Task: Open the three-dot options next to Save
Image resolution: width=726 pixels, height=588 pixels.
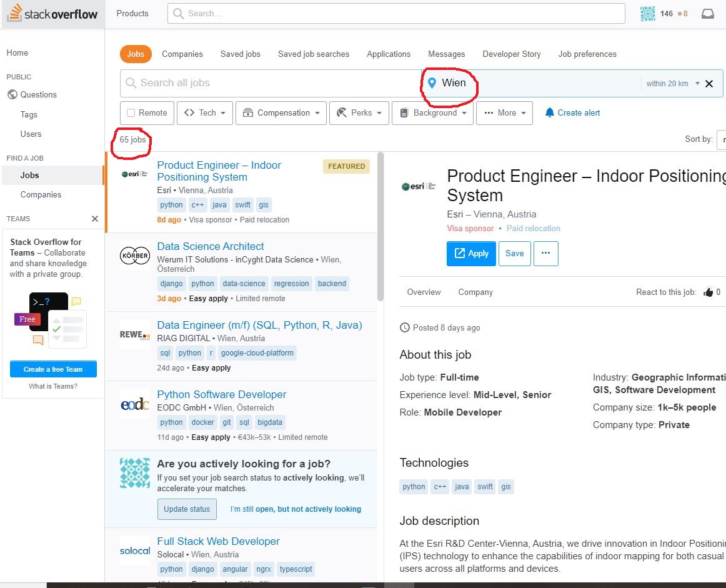Action: (x=545, y=253)
